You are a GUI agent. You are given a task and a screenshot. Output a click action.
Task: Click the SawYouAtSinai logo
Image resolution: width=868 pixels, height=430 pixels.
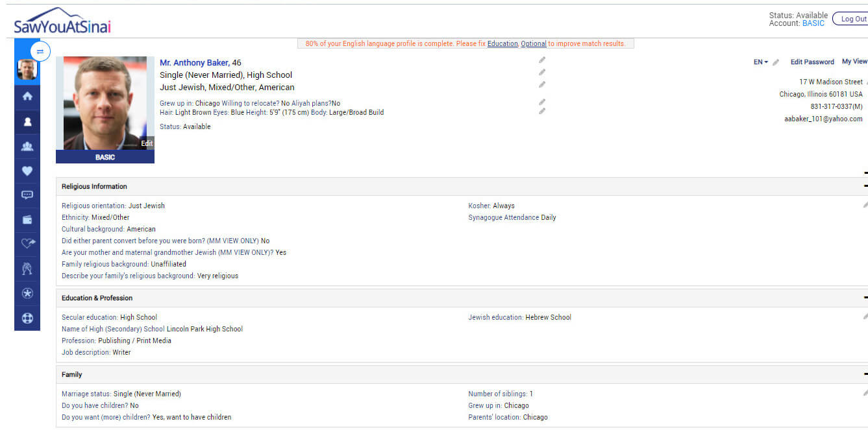pyautogui.click(x=62, y=21)
